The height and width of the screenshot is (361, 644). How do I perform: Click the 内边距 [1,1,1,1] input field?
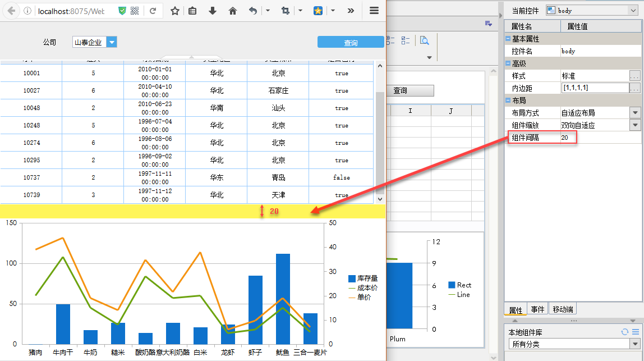(x=595, y=88)
